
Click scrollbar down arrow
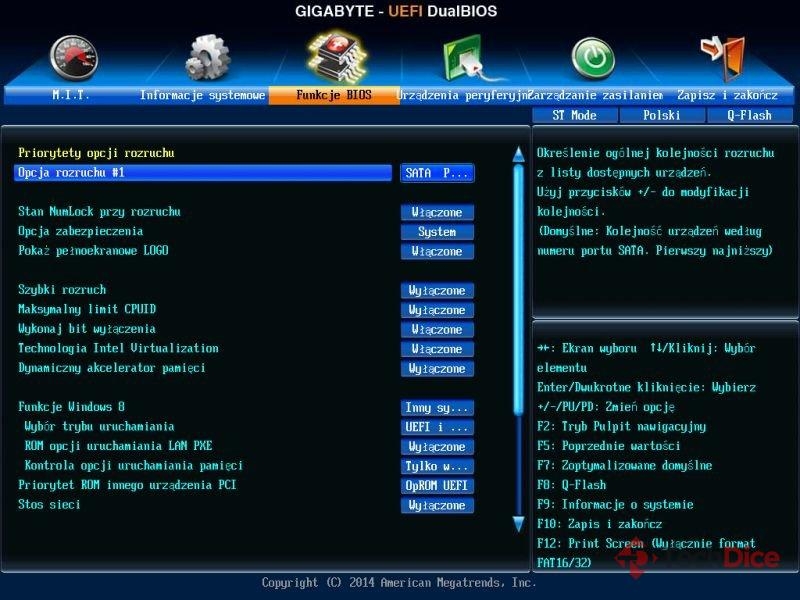[518, 524]
